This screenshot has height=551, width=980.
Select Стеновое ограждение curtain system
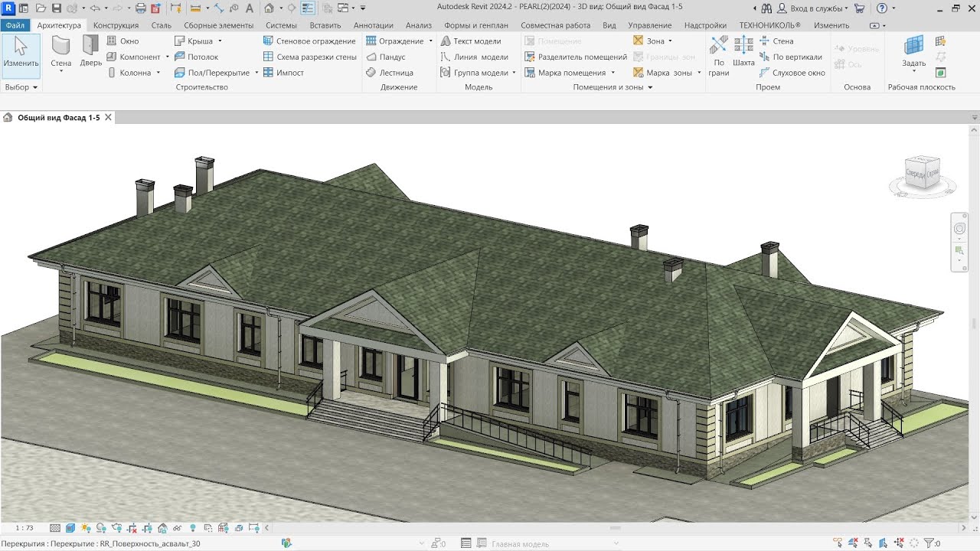click(x=309, y=41)
